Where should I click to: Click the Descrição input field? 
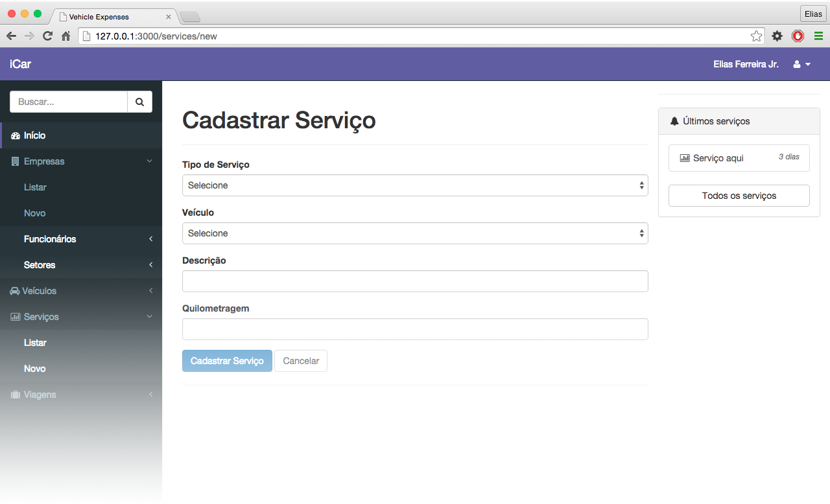(415, 281)
